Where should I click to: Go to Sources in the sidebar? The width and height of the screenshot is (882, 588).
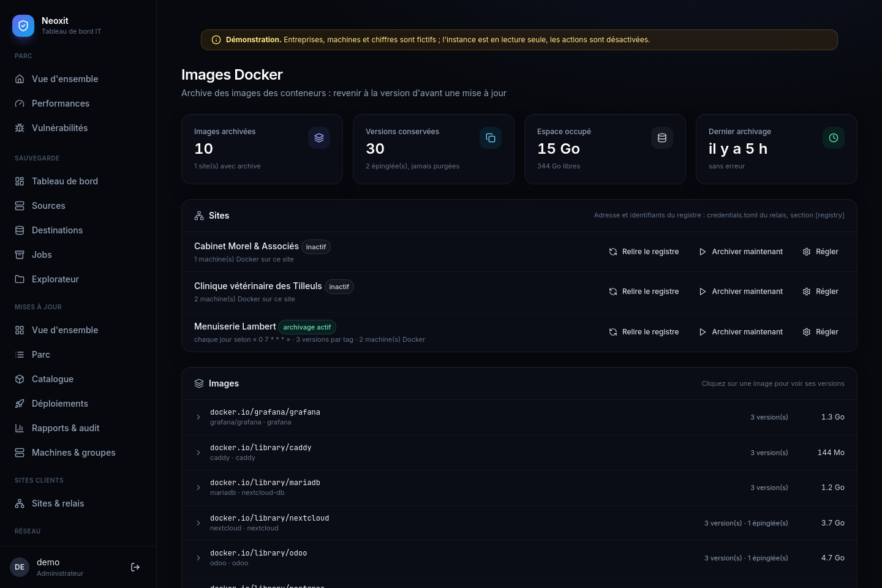pos(78,206)
